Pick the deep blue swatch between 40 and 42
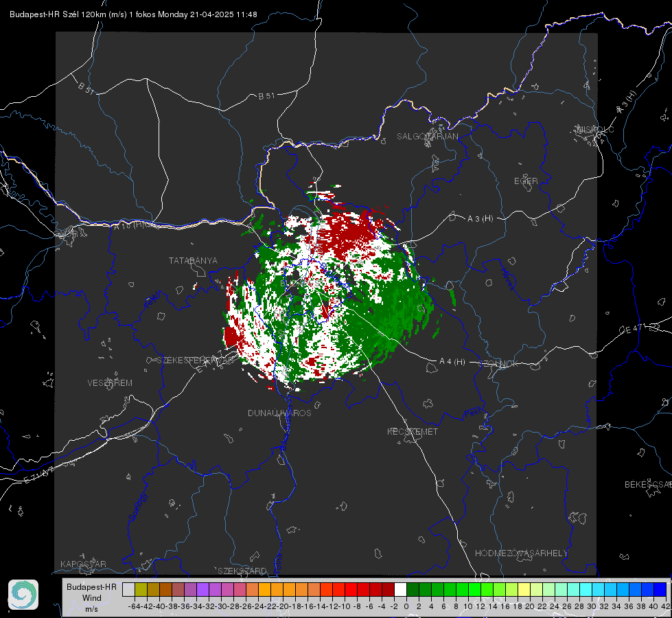The width and height of the screenshot is (672, 618). tap(660, 589)
